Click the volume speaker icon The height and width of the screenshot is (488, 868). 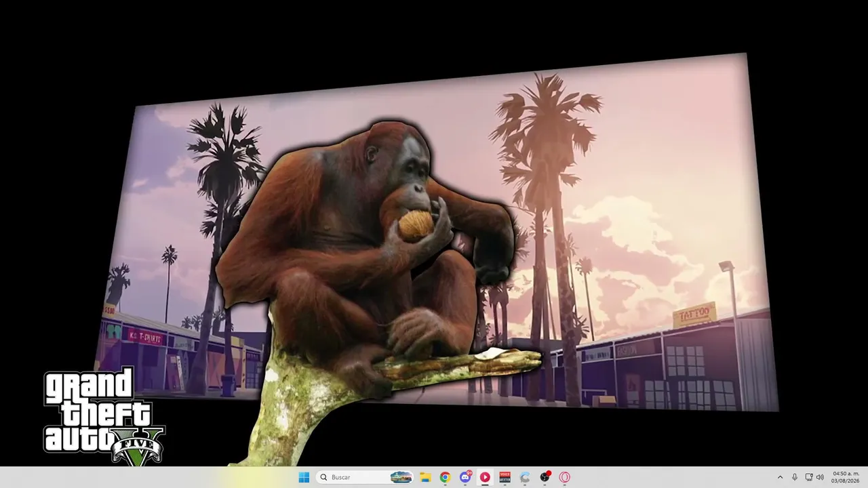pos(820,477)
